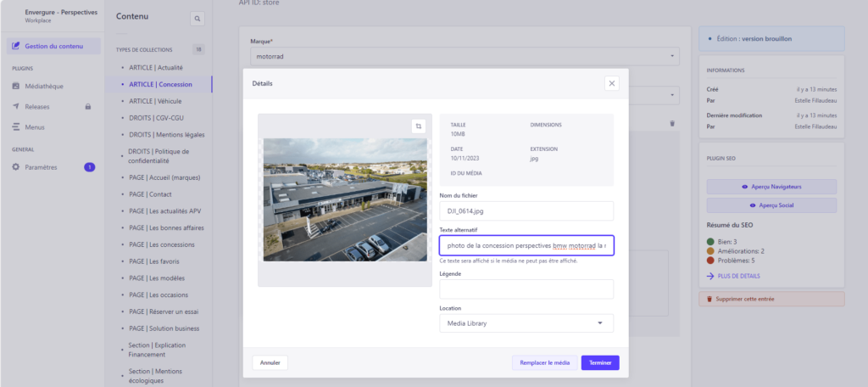Click the crop icon above the image preview
The height and width of the screenshot is (387, 868).
click(419, 126)
